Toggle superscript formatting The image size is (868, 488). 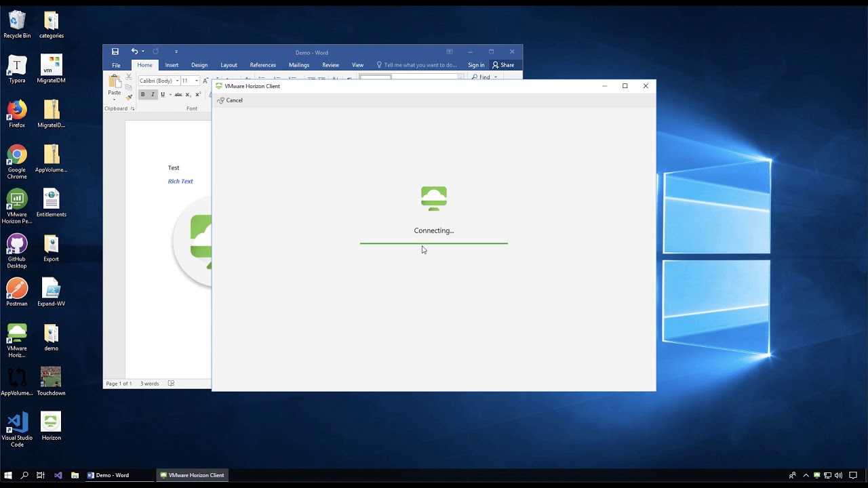click(x=197, y=94)
